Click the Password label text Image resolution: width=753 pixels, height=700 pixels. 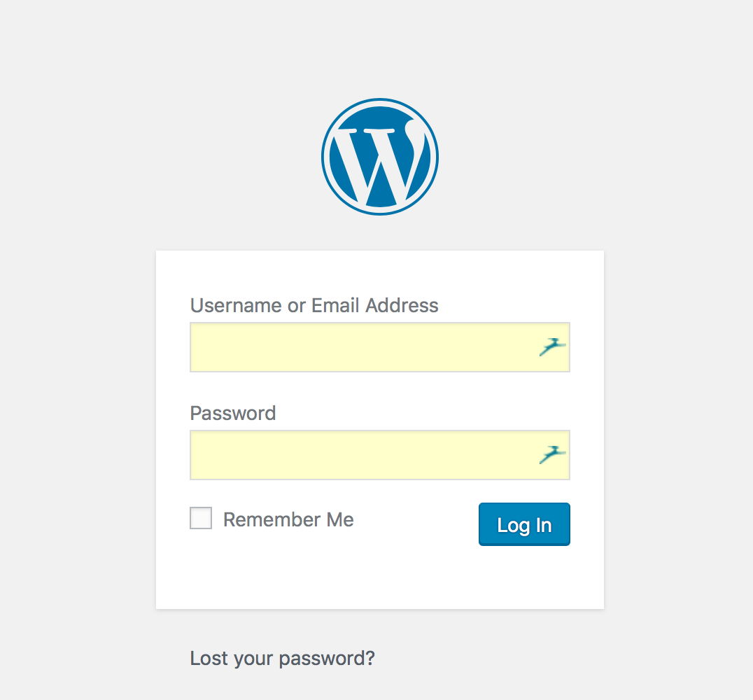coord(233,413)
